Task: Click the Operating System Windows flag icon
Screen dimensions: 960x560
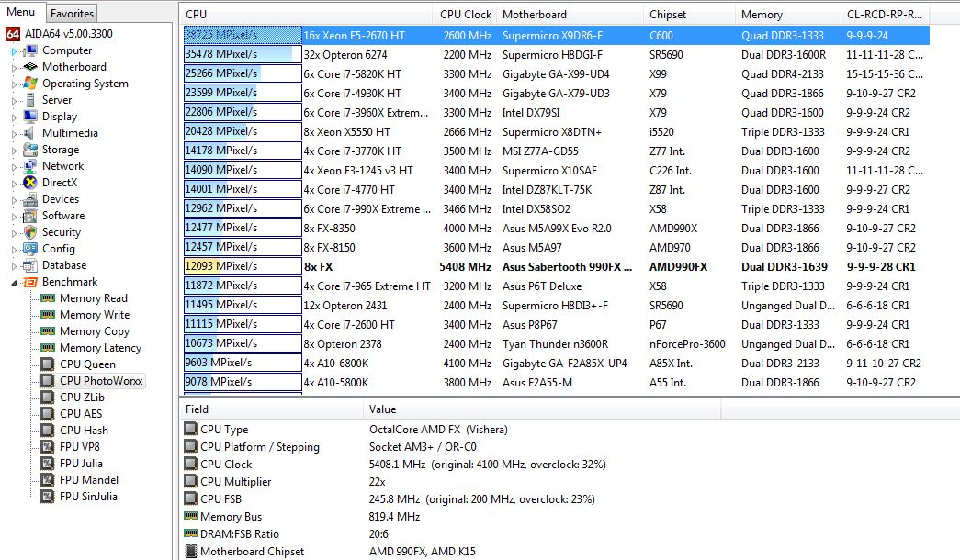Action: pyautogui.click(x=30, y=84)
